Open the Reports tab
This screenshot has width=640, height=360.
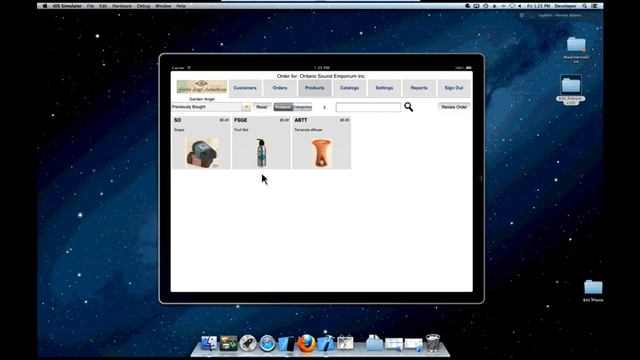click(419, 88)
